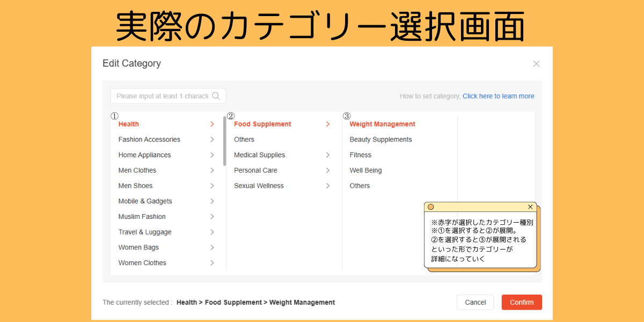The image size is (644, 322).
Task: Click the selected path 'Health > Food Supplement > Weight Management'
Action: 255,303
